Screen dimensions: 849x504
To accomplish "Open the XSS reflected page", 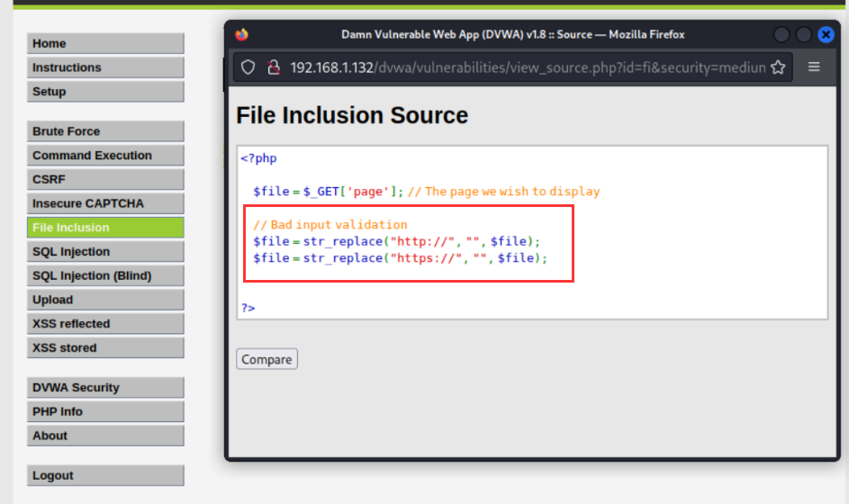I will coord(105,324).
